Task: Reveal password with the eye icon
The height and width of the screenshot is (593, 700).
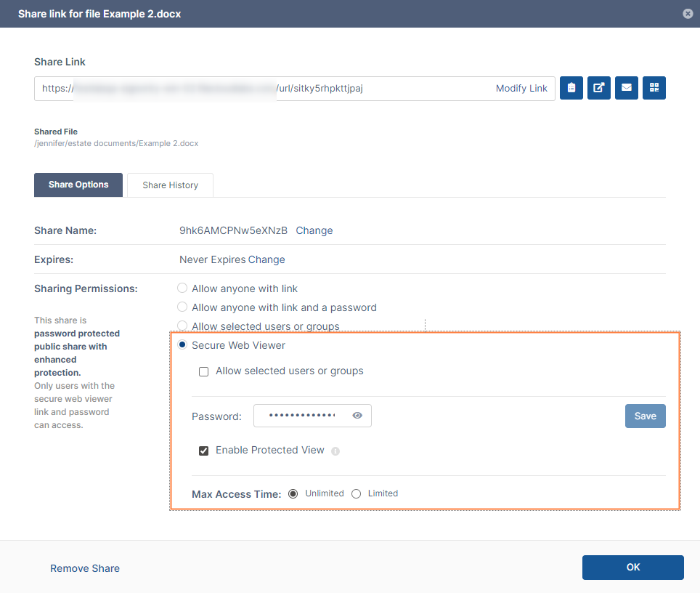Action: 357,416
